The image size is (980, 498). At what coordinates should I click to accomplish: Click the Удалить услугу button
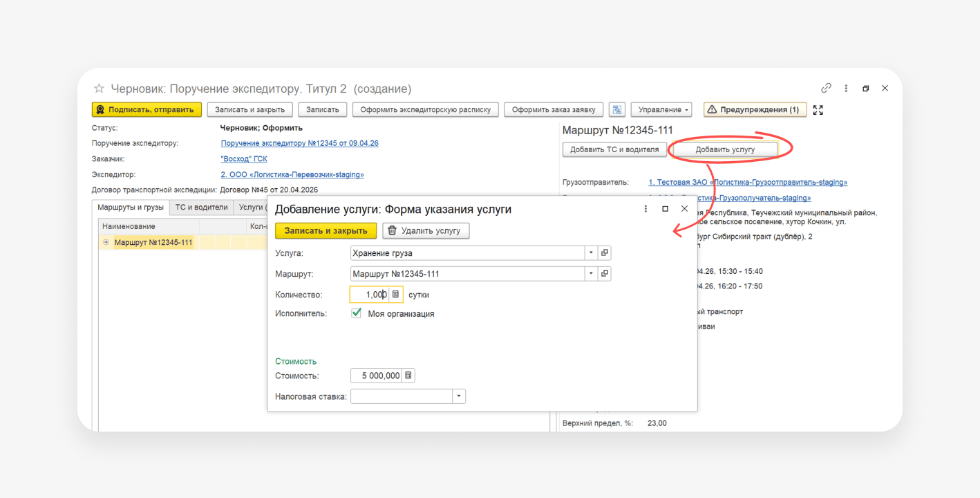[426, 230]
